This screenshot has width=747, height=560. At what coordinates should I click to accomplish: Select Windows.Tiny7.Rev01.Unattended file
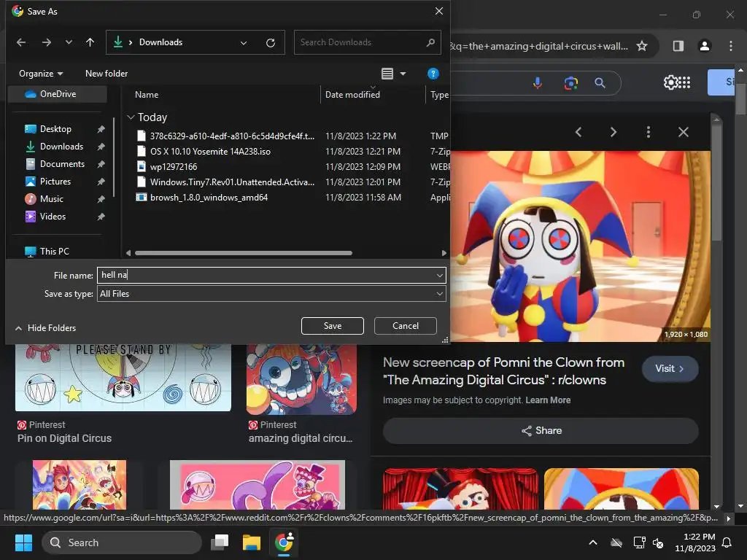[232, 182]
